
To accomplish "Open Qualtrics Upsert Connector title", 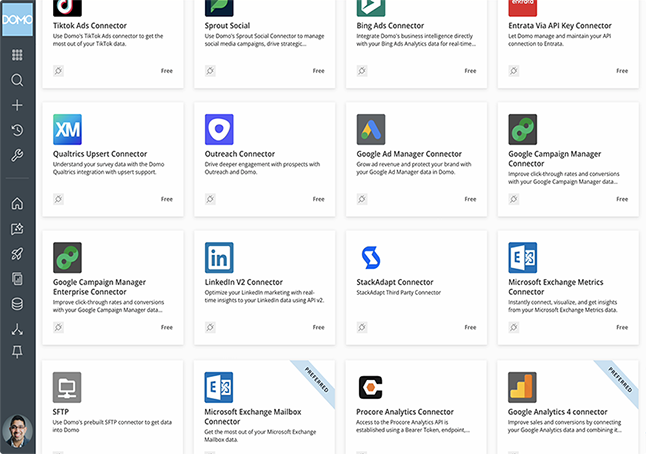I will (x=100, y=154).
